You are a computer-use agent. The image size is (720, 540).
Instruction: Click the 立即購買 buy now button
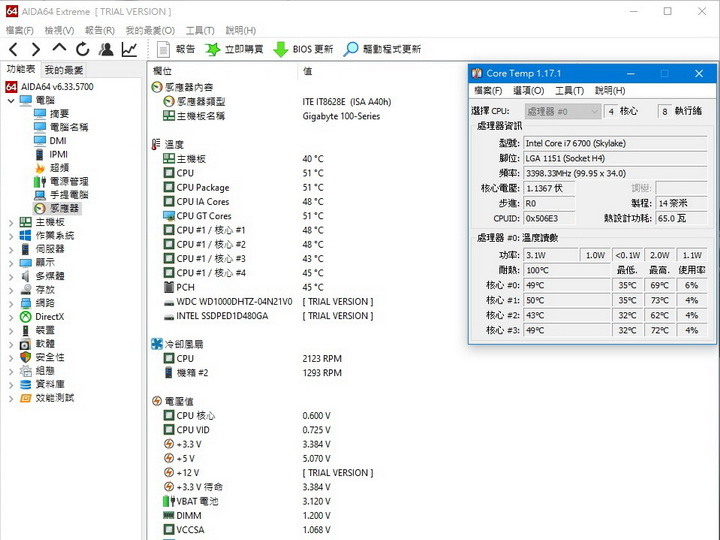tap(234, 49)
